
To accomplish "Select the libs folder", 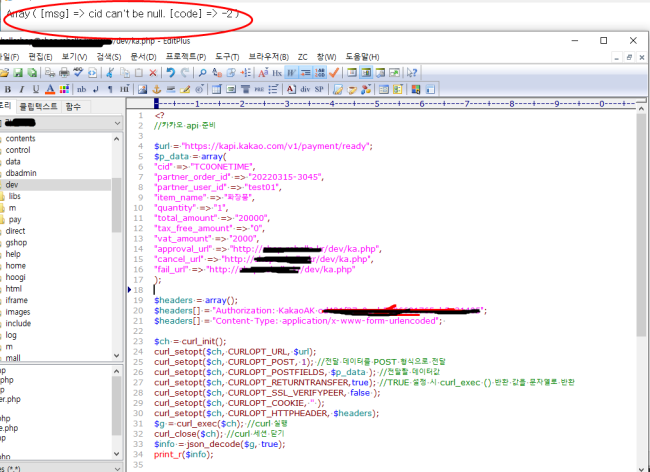I will [x=15, y=196].
